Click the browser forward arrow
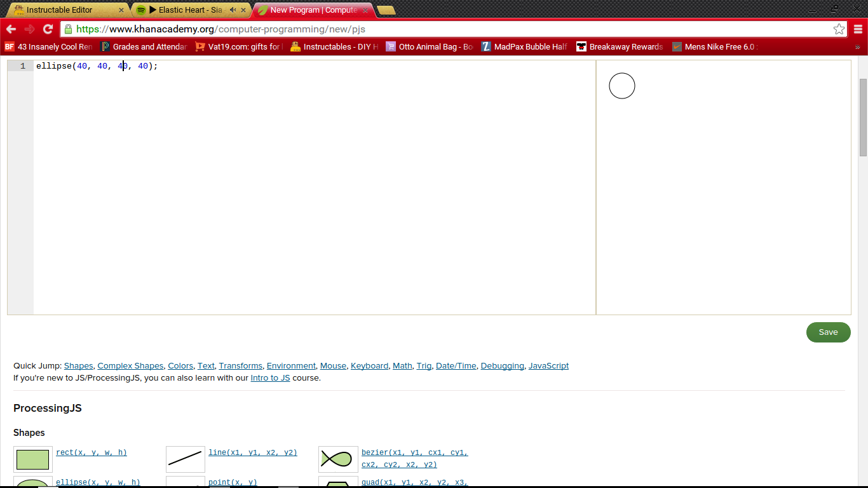The width and height of the screenshot is (868, 488). [29, 29]
